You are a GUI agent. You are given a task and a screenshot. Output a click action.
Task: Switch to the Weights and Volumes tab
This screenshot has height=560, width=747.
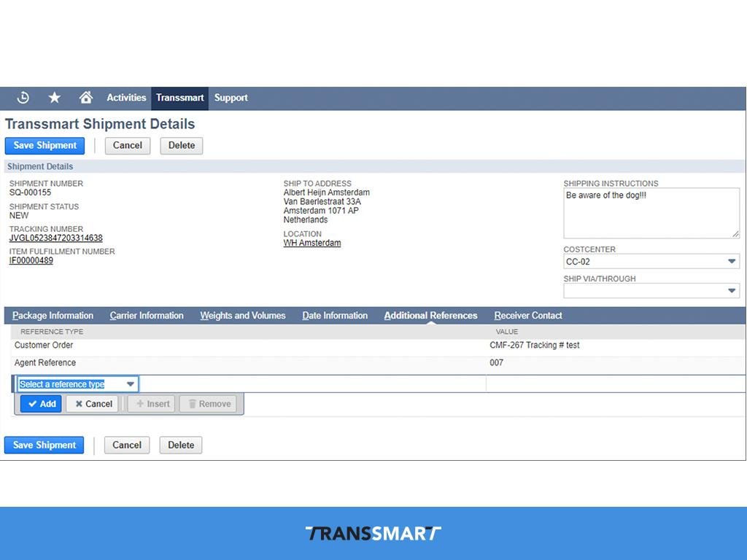[x=243, y=316]
